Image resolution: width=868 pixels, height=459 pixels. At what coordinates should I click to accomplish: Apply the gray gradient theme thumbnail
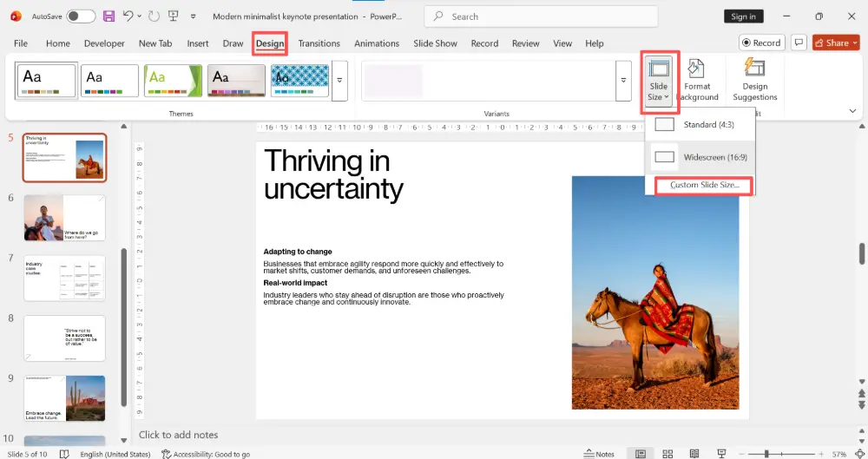pyautogui.click(x=236, y=81)
